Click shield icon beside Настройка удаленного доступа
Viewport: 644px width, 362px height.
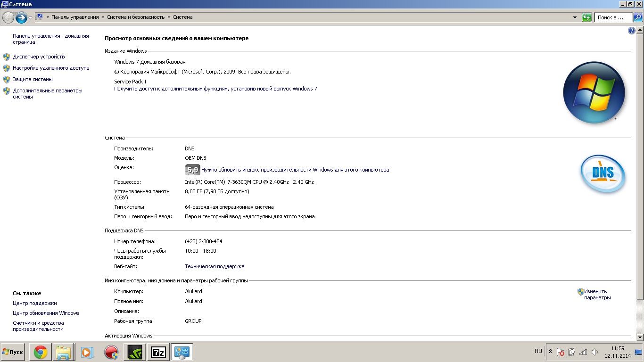tap(7, 68)
